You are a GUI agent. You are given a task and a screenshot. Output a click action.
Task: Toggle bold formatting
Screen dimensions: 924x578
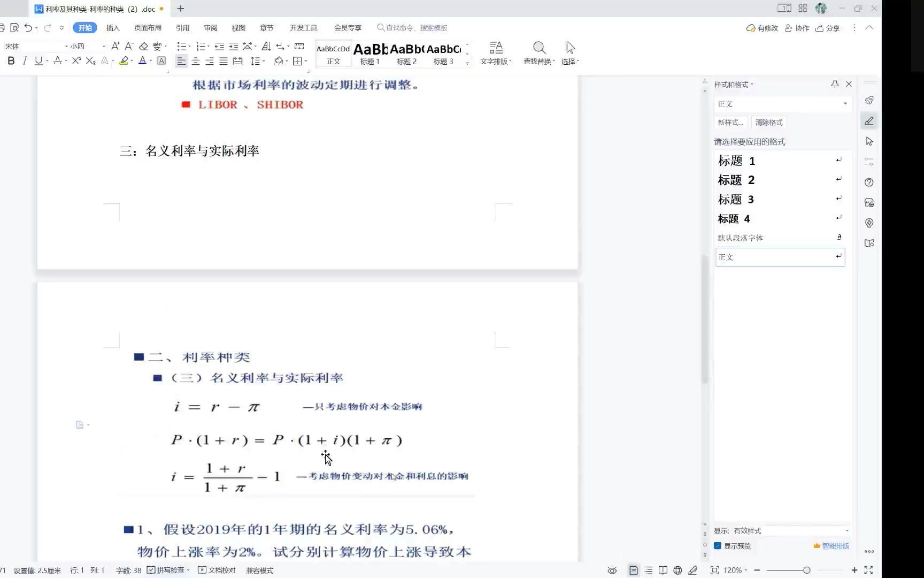click(11, 61)
